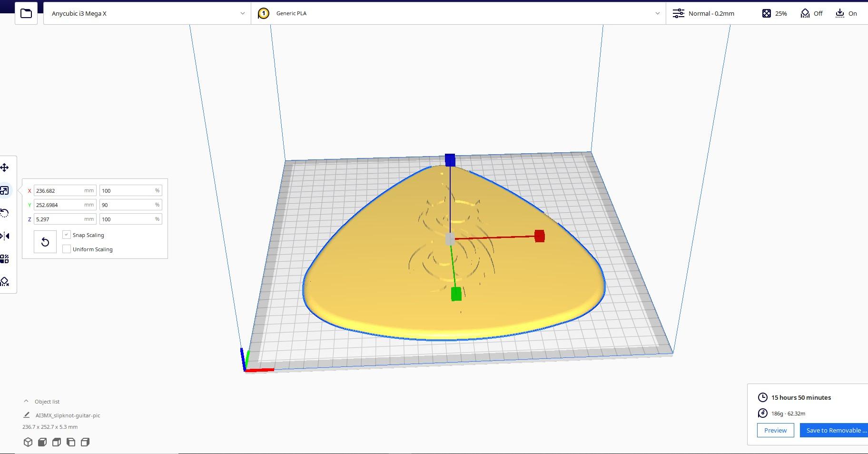This screenshot has width=868, height=454.
Task: Open Anycubic i3 Mega X printer dropdown
Action: pos(147,13)
